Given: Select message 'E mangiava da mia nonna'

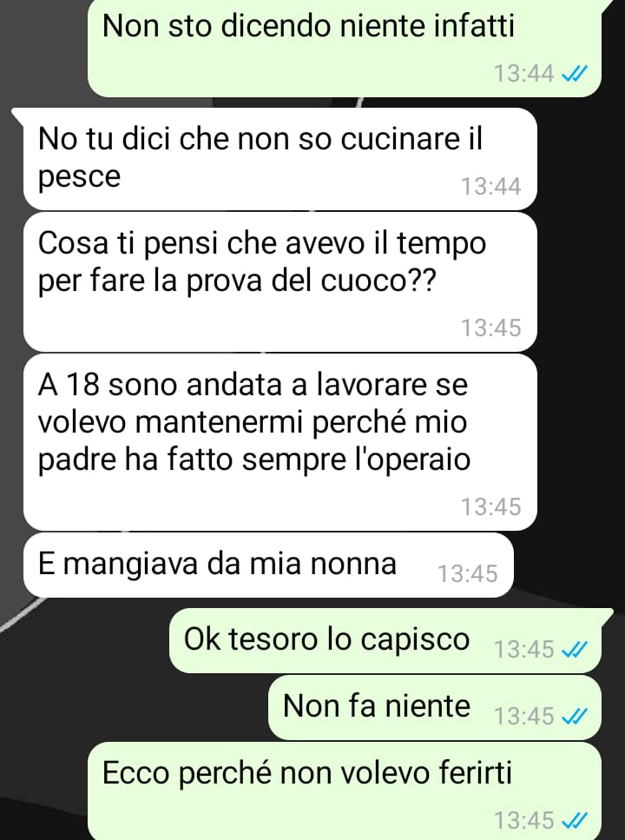Looking at the screenshot, I should pyautogui.click(x=267, y=565).
